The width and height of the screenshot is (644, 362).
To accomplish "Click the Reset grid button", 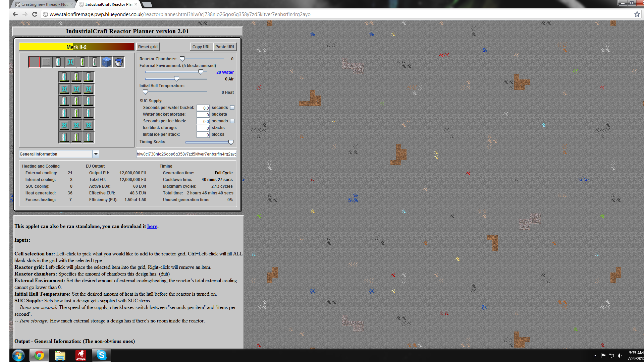I will (148, 47).
